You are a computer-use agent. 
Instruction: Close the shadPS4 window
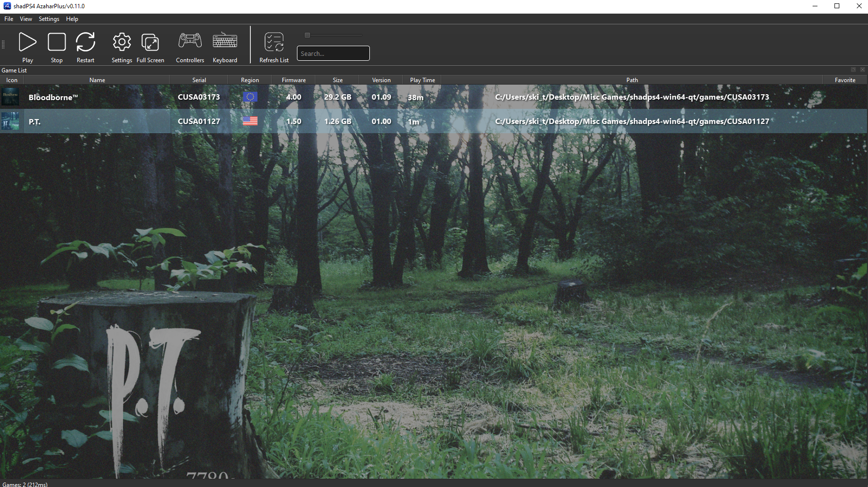pos(859,6)
